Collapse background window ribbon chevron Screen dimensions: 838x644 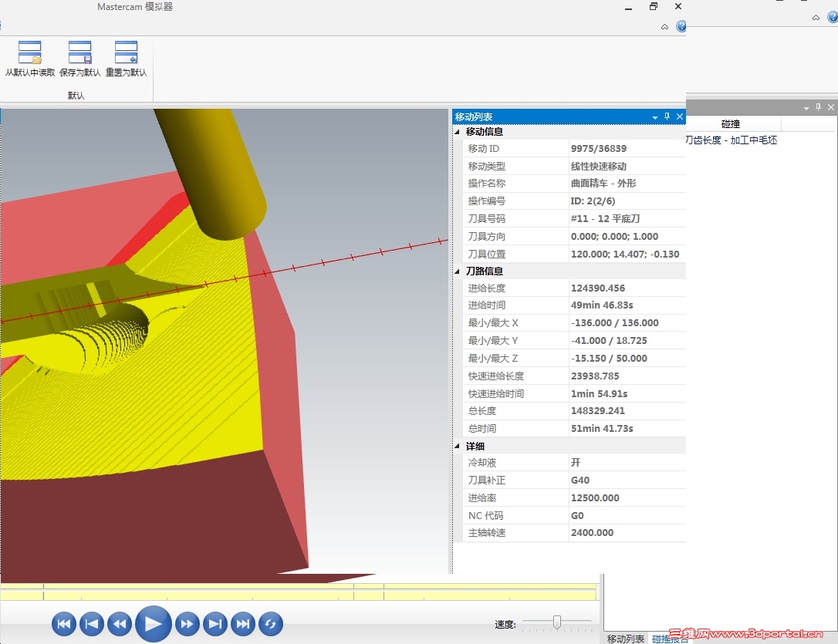pyautogui.click(x=816, y=18)
